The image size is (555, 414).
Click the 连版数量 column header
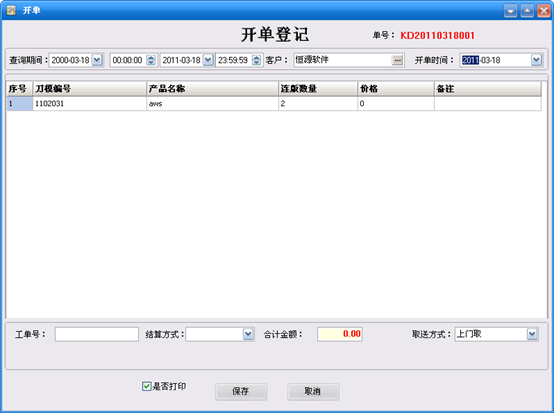pos(318,89)
